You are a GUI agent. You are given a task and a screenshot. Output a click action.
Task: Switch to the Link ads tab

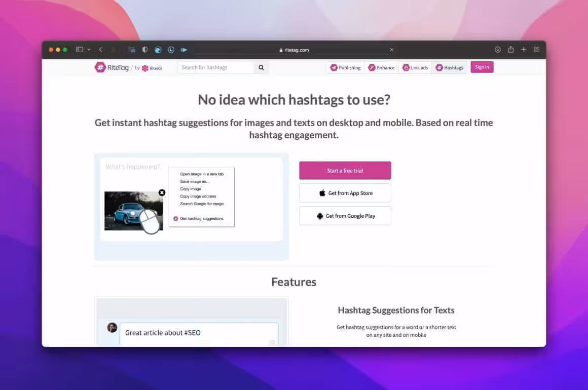415,68
